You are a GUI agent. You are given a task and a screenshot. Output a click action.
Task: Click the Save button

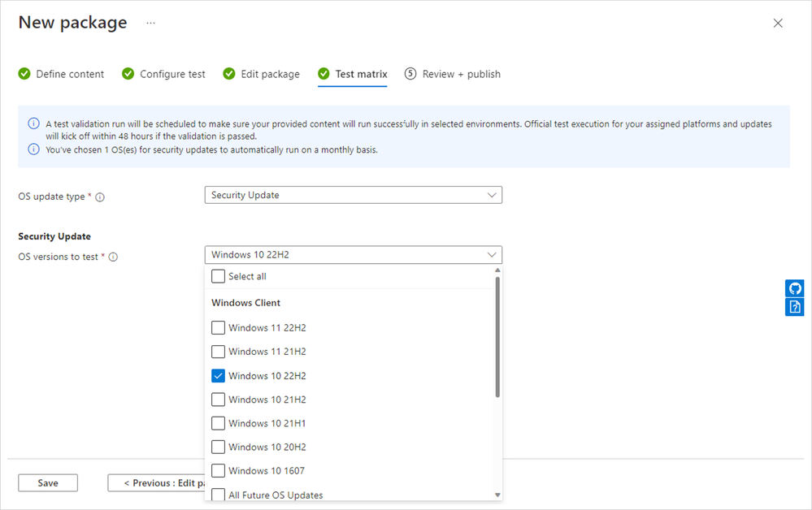coord(48,482)
